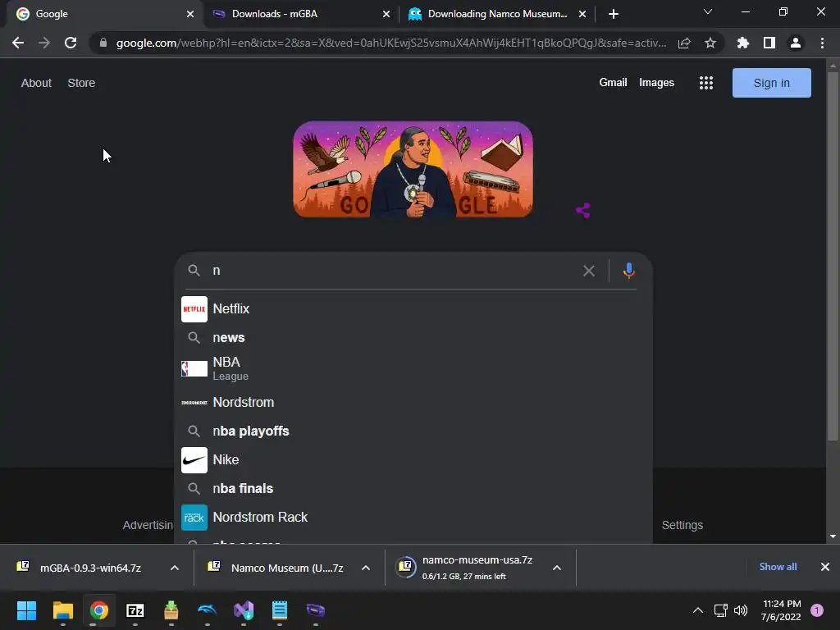
Task: Open Windows Start menu
Action: (x=26, y=610)
